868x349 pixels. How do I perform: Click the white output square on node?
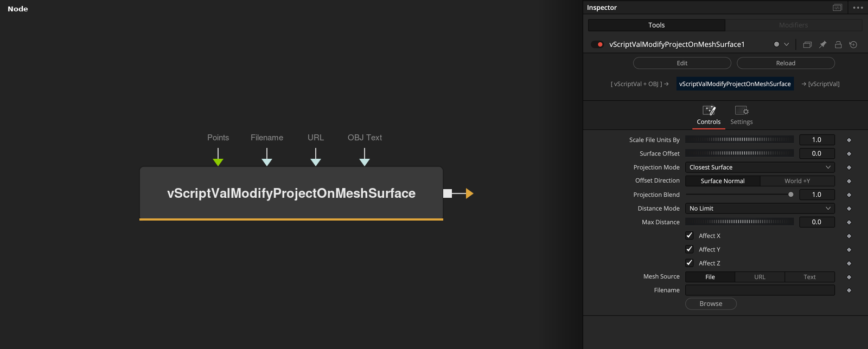(448, 193)
